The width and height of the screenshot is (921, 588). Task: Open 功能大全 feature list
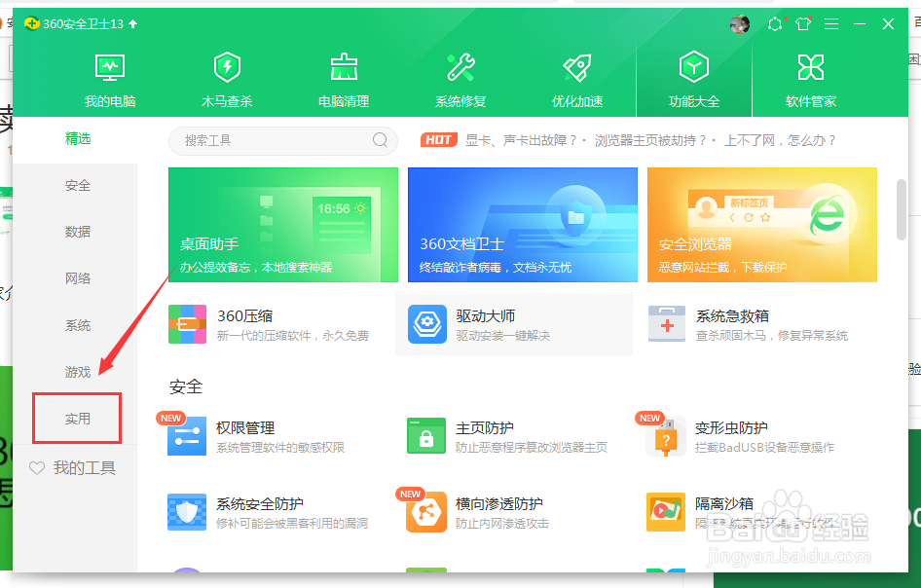click(x=694, y=81)
